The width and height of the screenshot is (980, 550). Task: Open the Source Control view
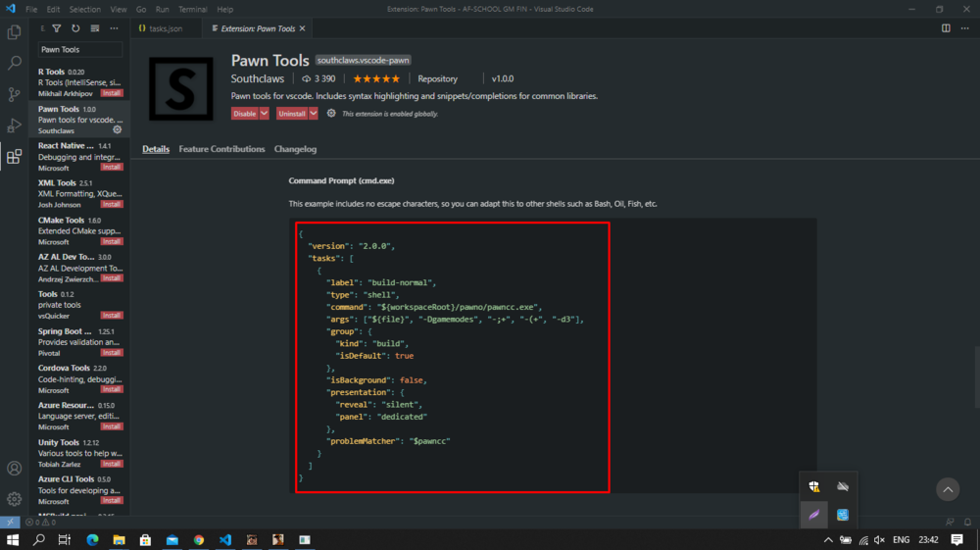click(14, 94)
